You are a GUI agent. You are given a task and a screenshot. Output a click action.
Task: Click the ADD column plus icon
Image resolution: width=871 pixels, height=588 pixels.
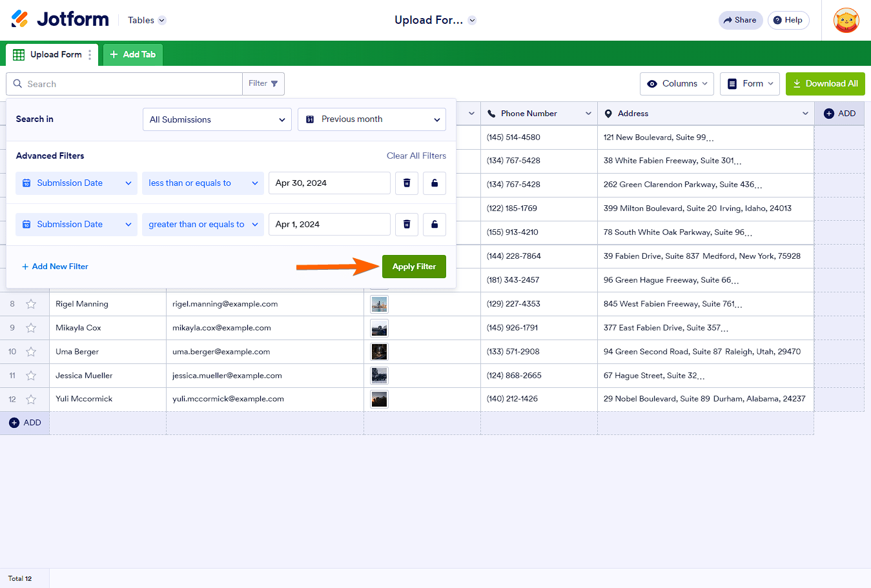829,114
